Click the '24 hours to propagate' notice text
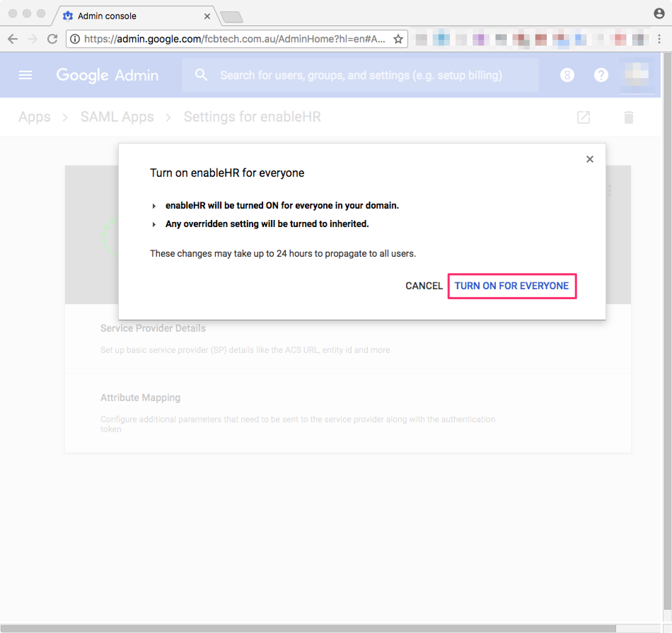 point(283,254)
